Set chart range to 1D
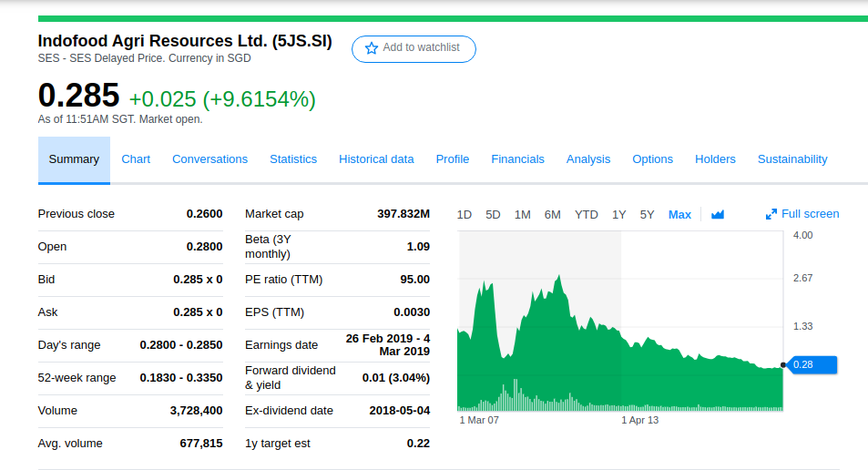This screenshot has height=470, width=868. click(464, 215)
